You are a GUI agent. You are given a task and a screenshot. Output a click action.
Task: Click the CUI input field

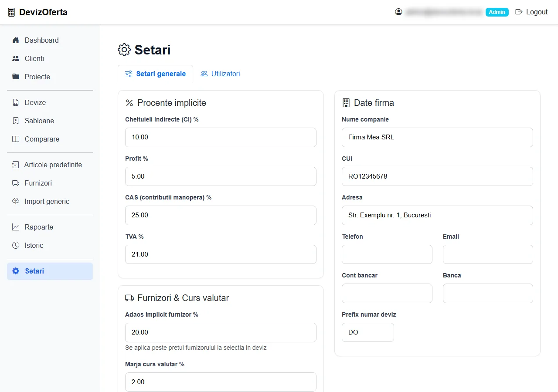pos(437,176)
